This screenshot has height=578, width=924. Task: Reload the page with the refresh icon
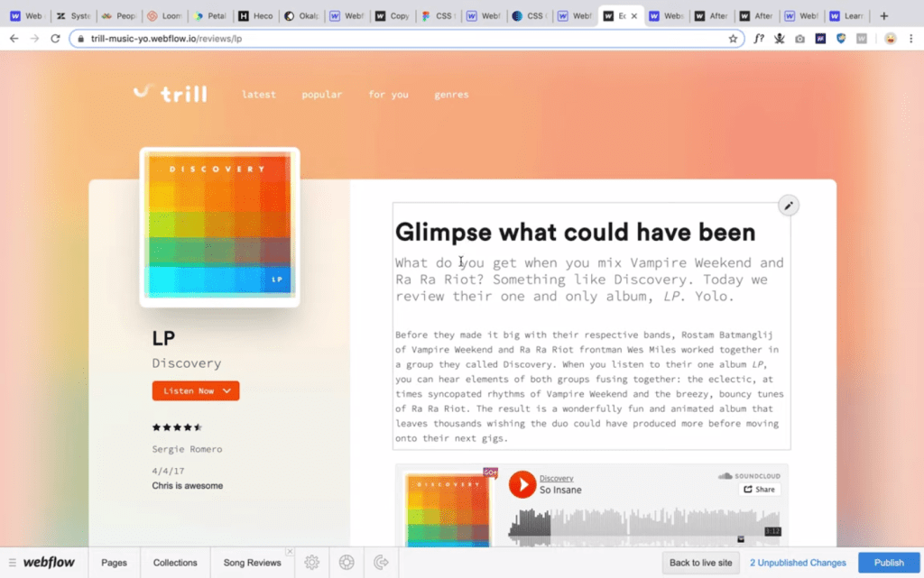pos(55,39)
